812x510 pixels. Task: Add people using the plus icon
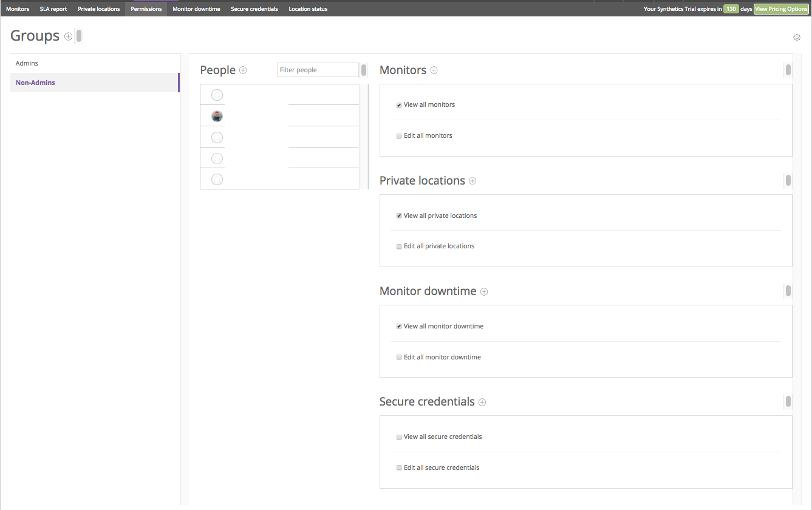(x=243, y=70)
